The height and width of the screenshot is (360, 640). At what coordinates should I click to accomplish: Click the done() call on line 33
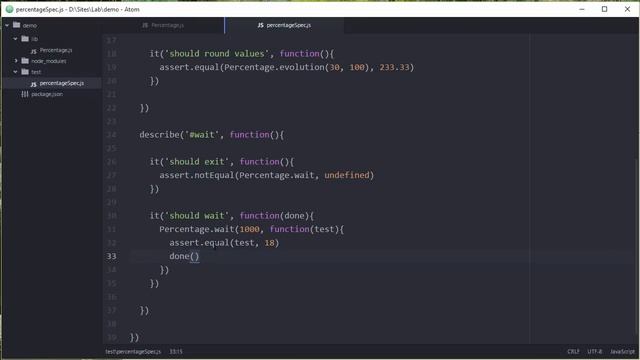pos(184,256)
